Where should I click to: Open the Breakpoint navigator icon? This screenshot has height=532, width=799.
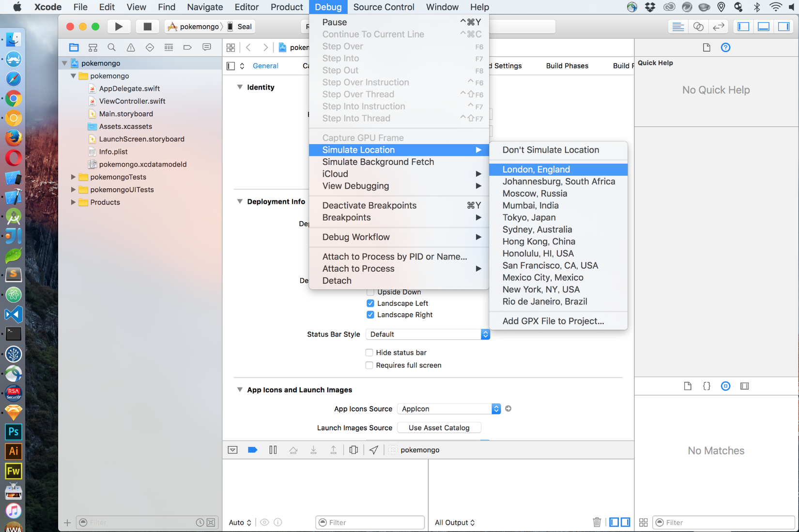(187, 47)
